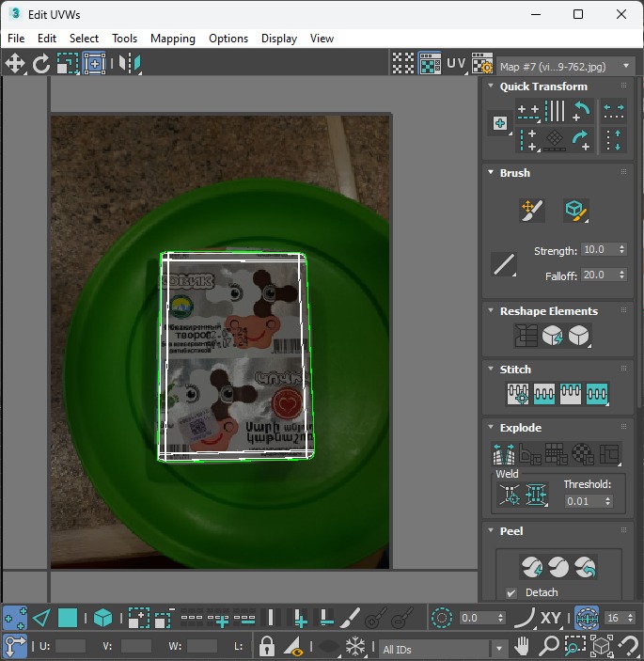The image size is (644, 661).
Task: Select the Relax brush icon
Action: [x=576, y=211]
